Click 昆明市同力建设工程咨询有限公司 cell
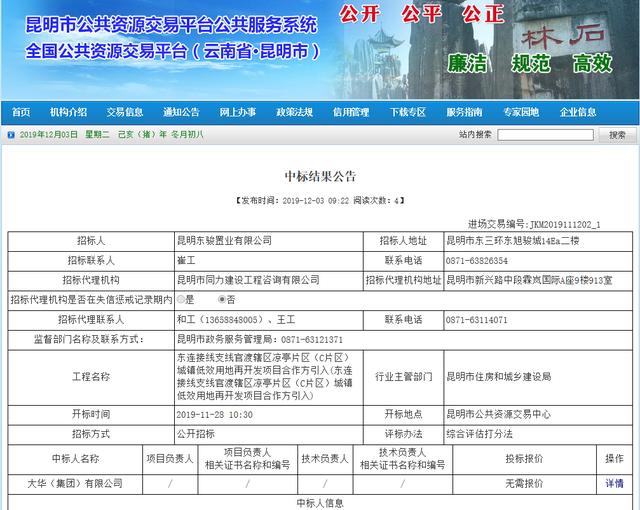Viewport: 640px width, 510px height. click(268, 280)
